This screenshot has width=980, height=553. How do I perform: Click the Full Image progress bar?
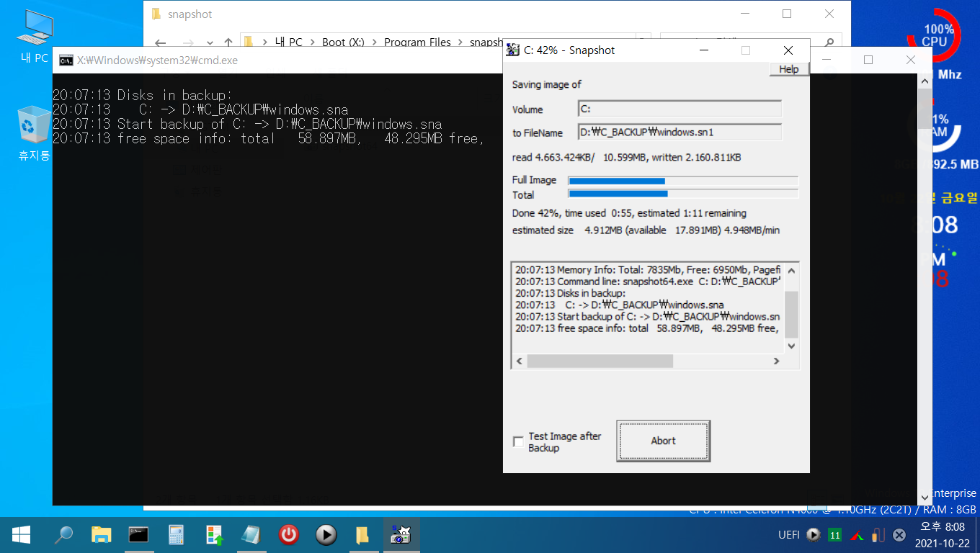pyautogui.click(x=683, y=181)
